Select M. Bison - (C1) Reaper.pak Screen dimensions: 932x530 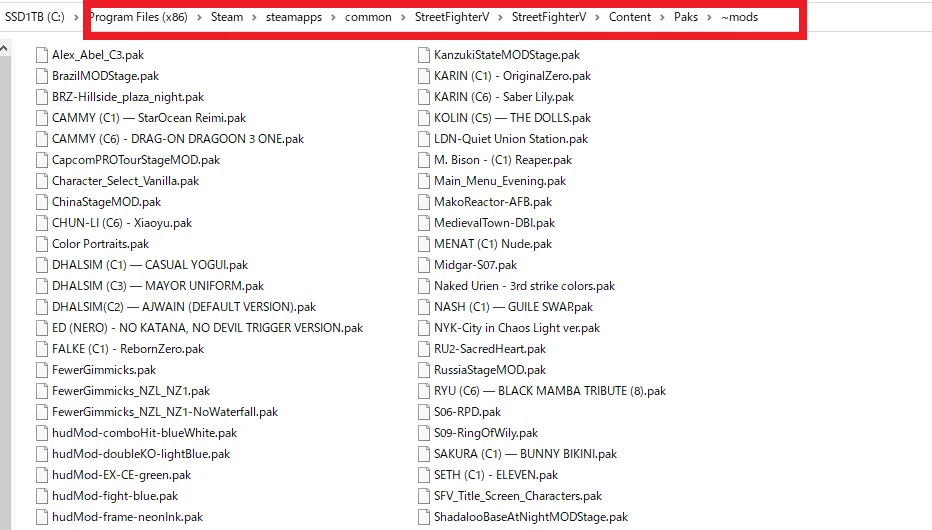point(495,160)
